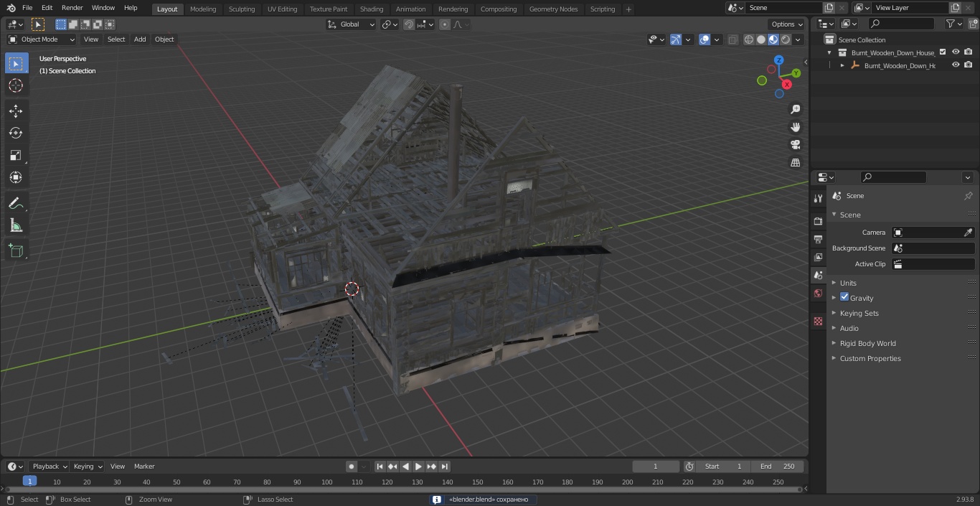Select wireframe viewport shading
The image size is (980, 506).
[x=749, y=39]
